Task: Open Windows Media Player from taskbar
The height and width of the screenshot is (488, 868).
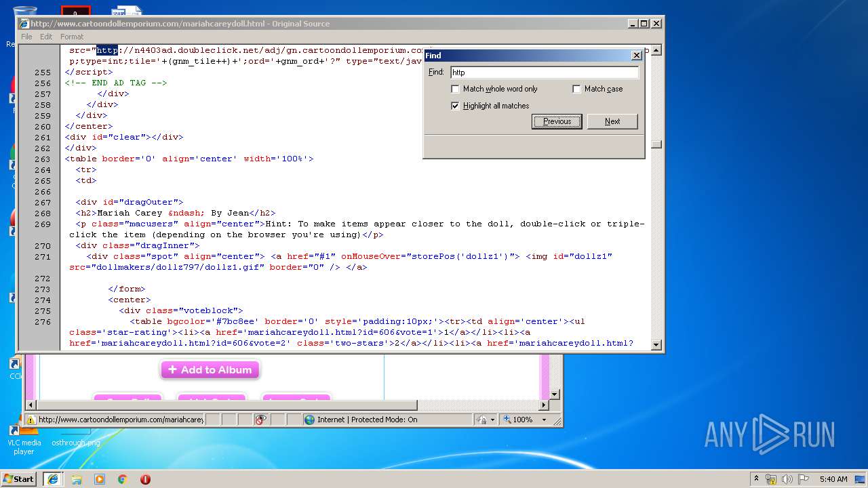Action: (100, 479)
